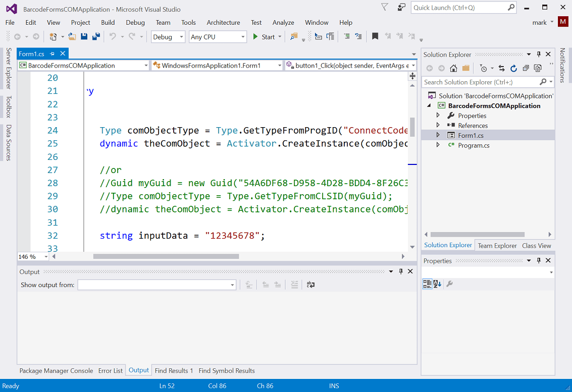572x392 pixels.
Task: Open the WindowsFormsApplication1.Form1 type dropdown
Action: click(x=218, y=66)
